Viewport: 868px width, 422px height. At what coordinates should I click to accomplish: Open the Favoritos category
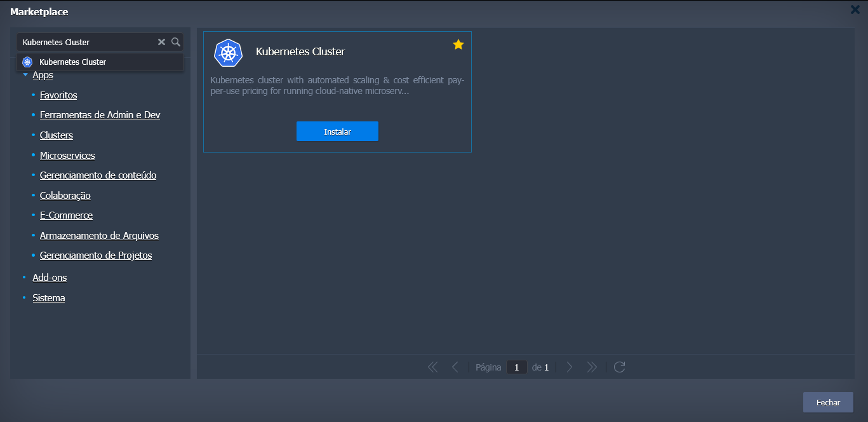[58, 95]
